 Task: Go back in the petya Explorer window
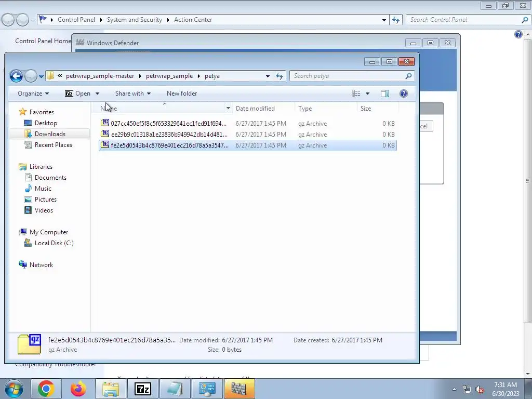[16, 76]
